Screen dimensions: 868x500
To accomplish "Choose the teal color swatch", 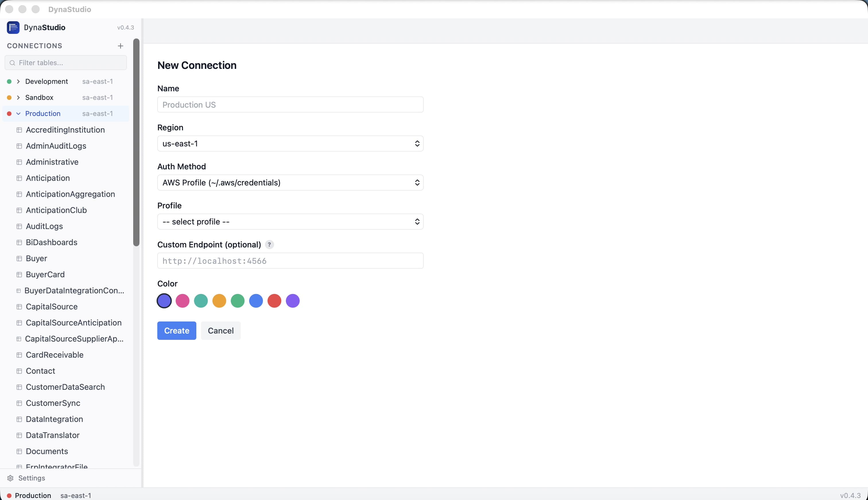I will point(201,301).
